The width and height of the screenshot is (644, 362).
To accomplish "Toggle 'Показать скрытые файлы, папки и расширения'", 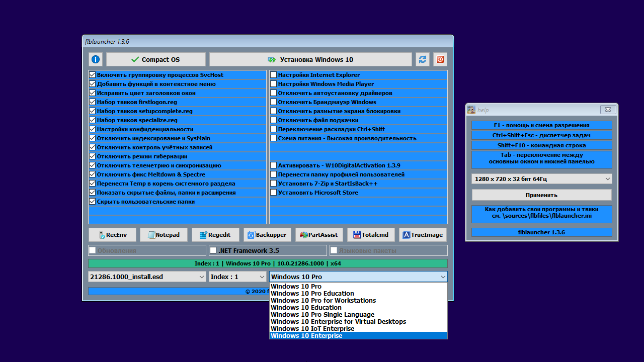I will (x=92, y=193).
